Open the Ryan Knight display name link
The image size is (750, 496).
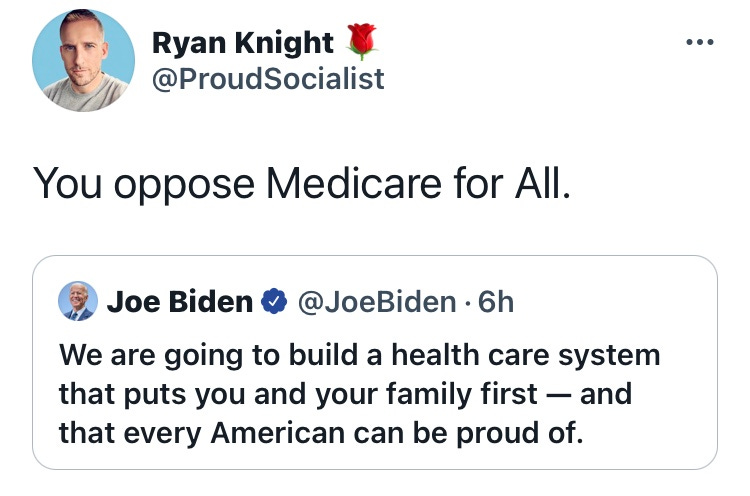243,43
